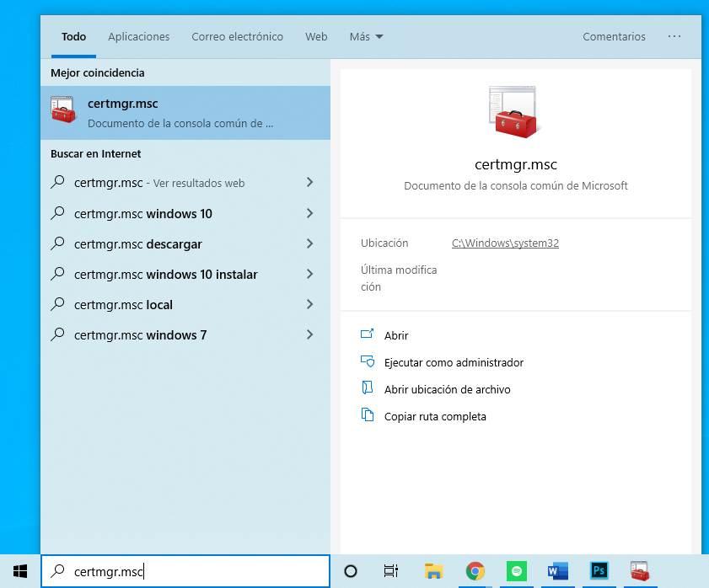Open Task View from the taskbar
709x588 pixels.
tap(390, 571)
